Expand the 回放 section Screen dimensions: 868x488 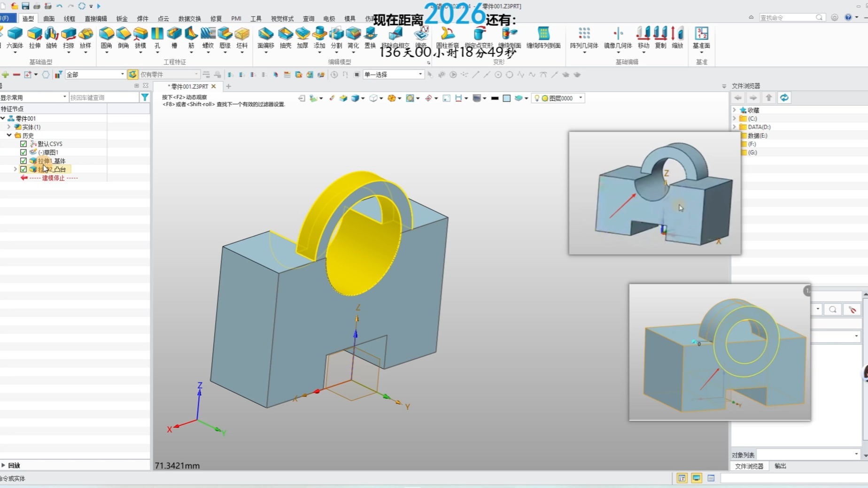coord(3,465)
